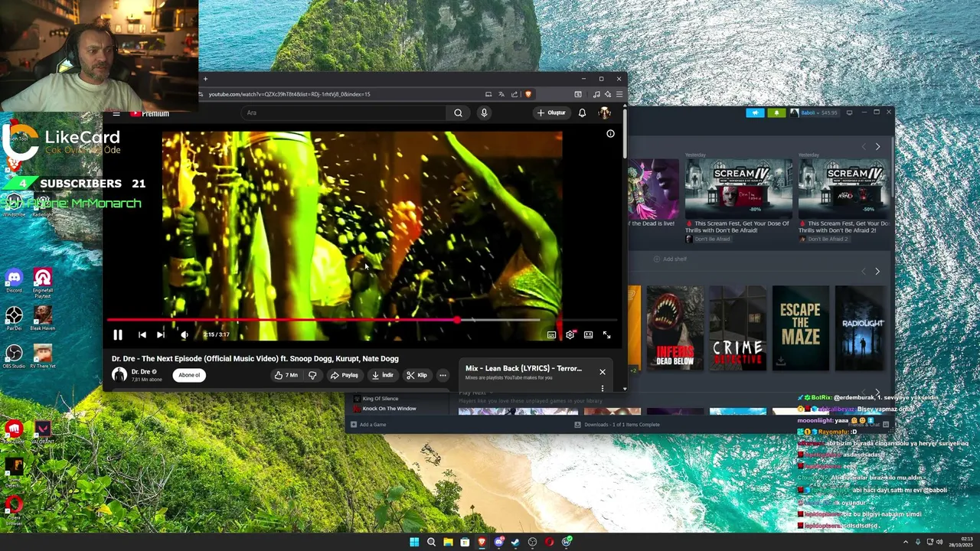Open Inferis Dead Below game in Steam

click(x=675, y=328)
